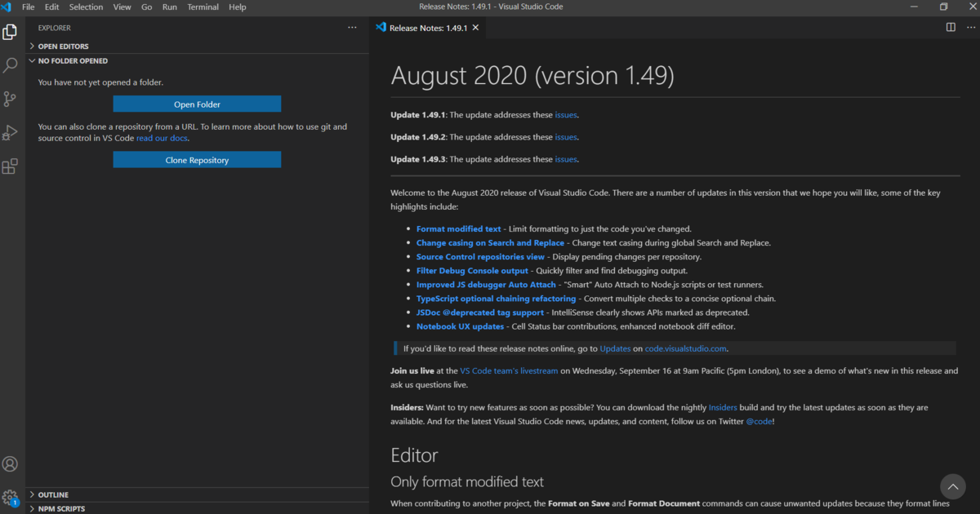Click 'August 2020 (version 1.49)' heading
Screen dimensions: 980x514
[x=532, y=75]
